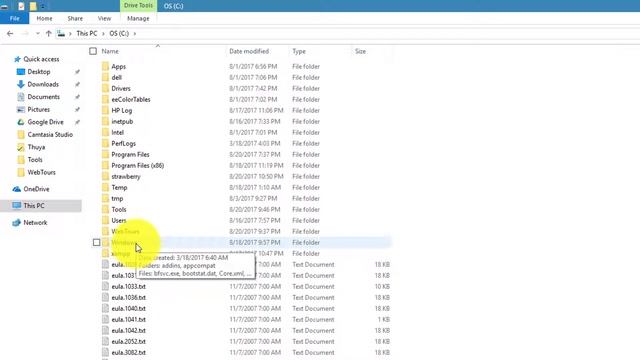Open WebTours in the sidebar
The height and width of the screenshot is (360, 640).
pos(41,173)
